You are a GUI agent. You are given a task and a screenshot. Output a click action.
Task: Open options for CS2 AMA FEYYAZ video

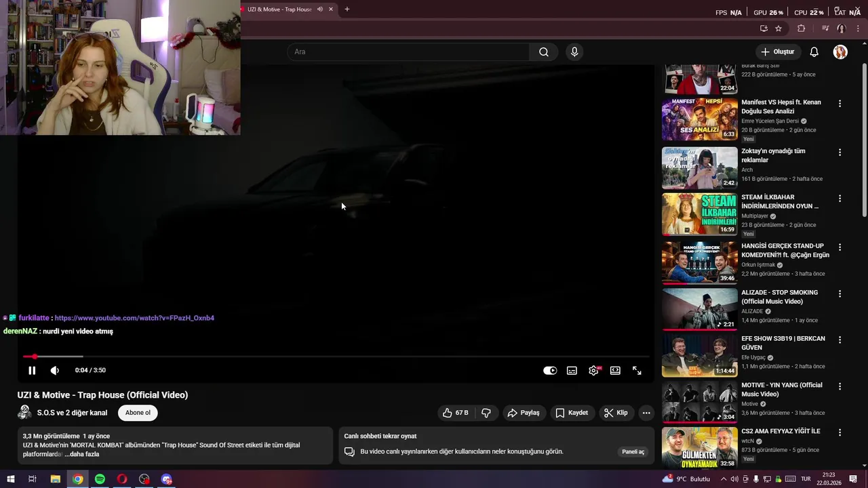840,432
